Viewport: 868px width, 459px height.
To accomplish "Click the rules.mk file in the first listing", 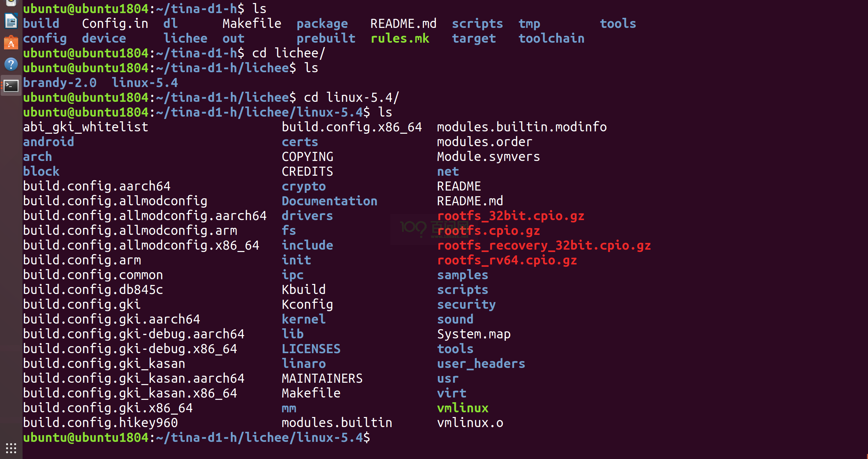I will 400,38.
